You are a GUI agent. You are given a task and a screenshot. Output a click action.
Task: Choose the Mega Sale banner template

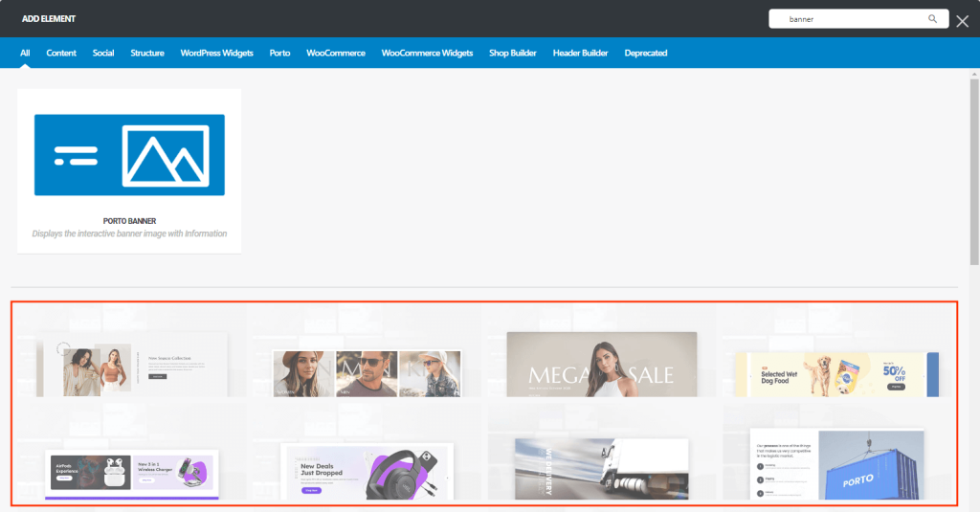click(x=601, y=364)
